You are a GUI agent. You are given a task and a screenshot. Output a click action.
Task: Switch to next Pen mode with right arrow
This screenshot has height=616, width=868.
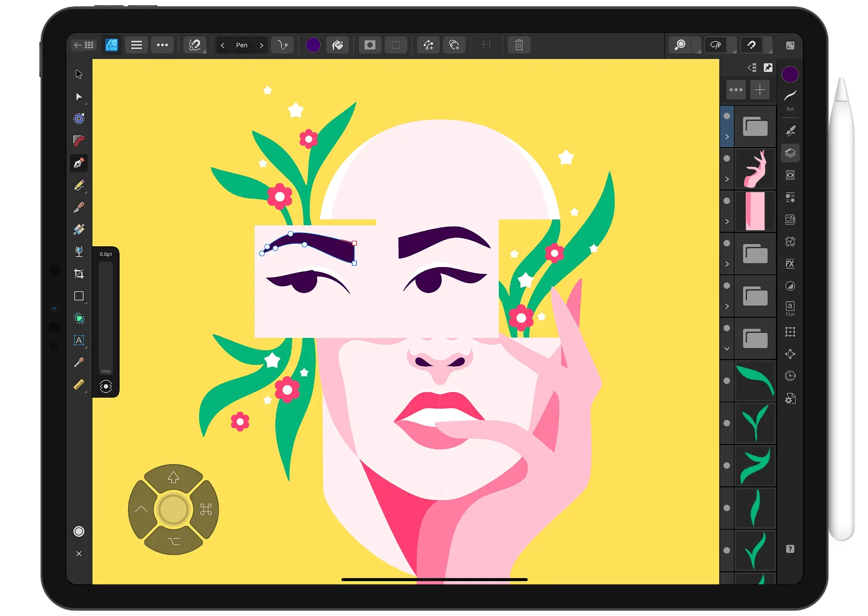pyautogui.click(x=261, y=45)
